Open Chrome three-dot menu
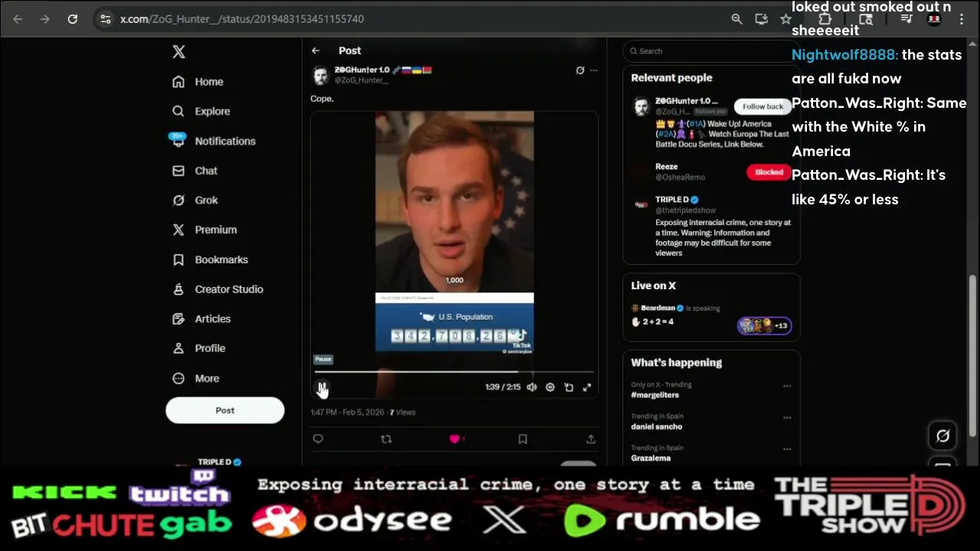The image size is (980, 551). [x=962, y=19]
